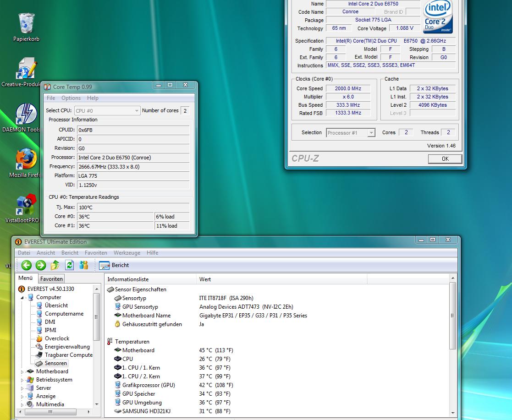This screenshot has height=420, width=512.
Task: Select EVEREST v4.50.1330 root node
Action: [x=50, y=289]
